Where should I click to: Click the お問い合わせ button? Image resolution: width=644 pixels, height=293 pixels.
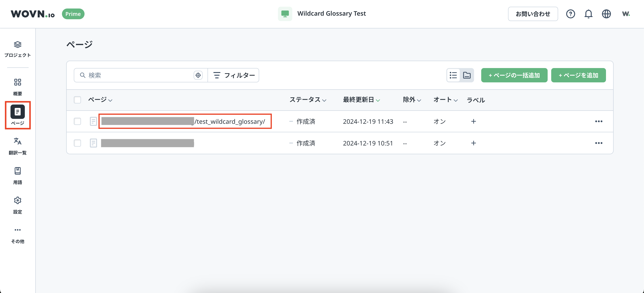point(533,14)
